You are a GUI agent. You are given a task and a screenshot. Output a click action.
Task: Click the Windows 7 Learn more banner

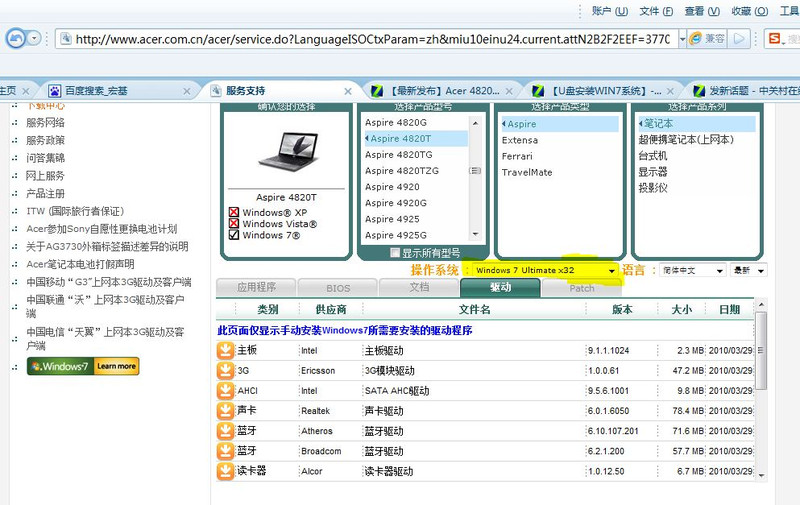tap(83, 366)
